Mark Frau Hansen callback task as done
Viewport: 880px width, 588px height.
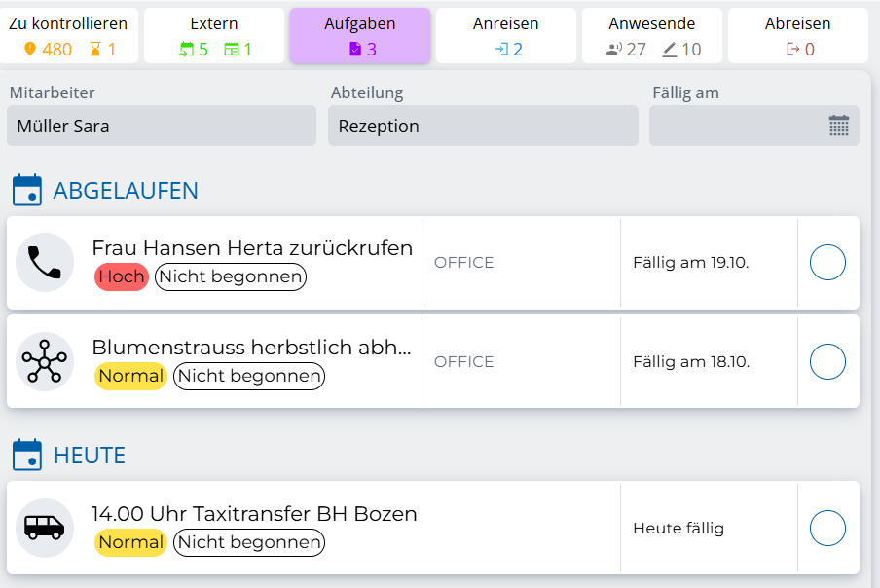click(827, 263)
